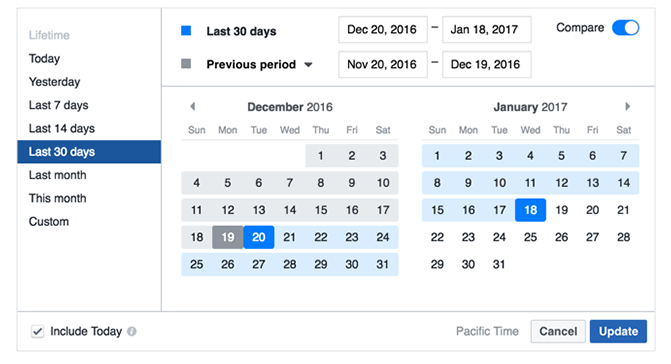Choose the Last month preset
Screen dimensions: 671x364
click(58, 175)
